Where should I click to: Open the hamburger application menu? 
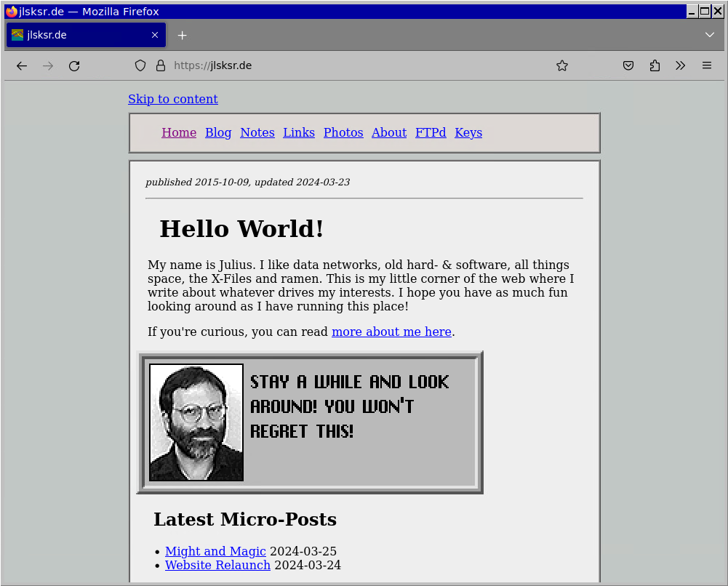(706, 65)
